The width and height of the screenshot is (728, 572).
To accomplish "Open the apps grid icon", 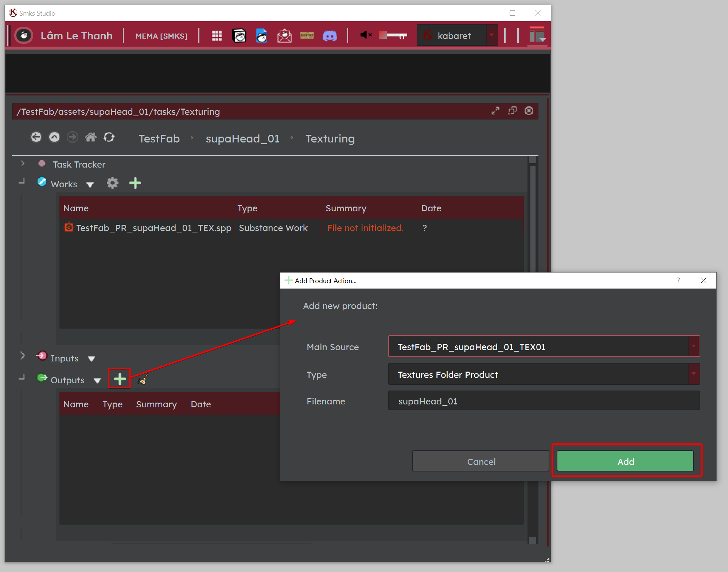I will [x=217, y=36].
